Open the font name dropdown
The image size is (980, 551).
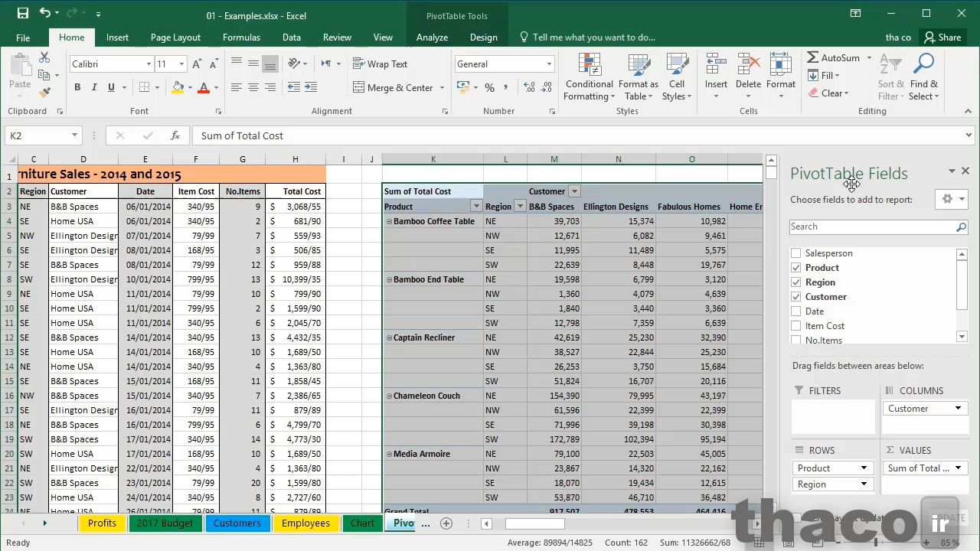tap(149, 64)
